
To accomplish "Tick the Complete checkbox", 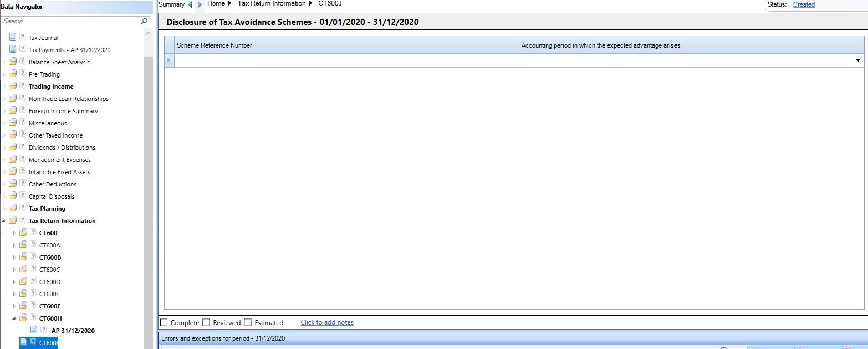I will (x=164, y=322).
